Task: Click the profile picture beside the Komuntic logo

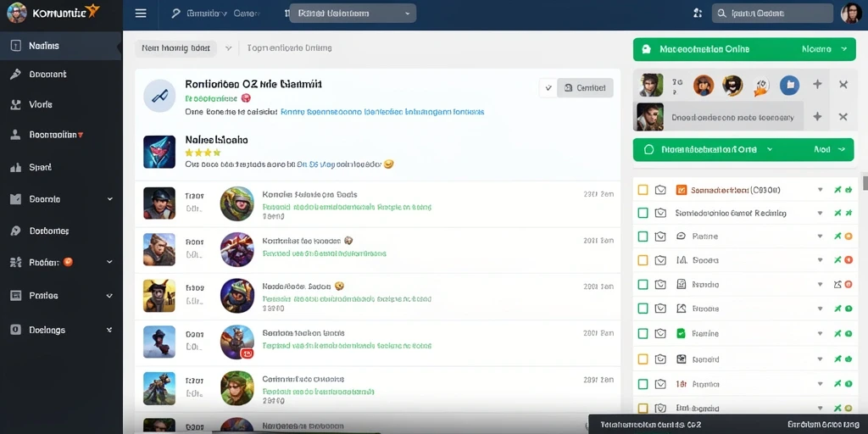Action: 17,13
